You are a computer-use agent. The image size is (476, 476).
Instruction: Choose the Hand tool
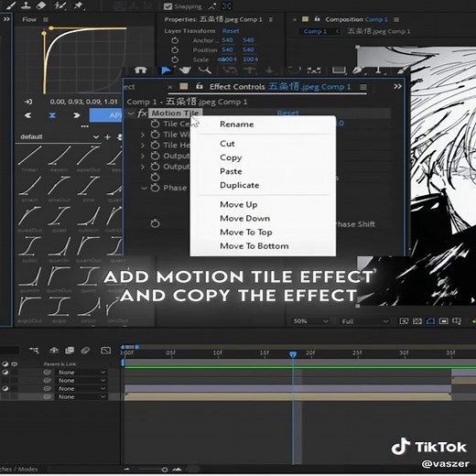[185, 70]
